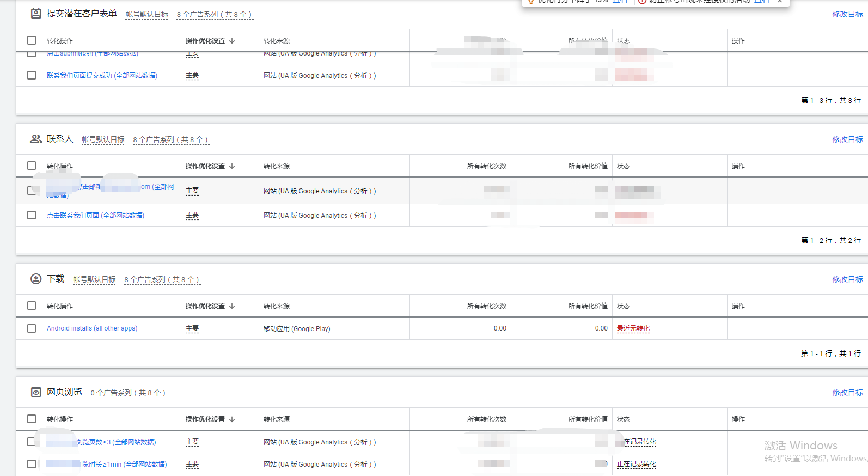Screen dimensions: 868x476
Task: Sort 下载 table by 所有转化价值 column
Action: [588, 306]
